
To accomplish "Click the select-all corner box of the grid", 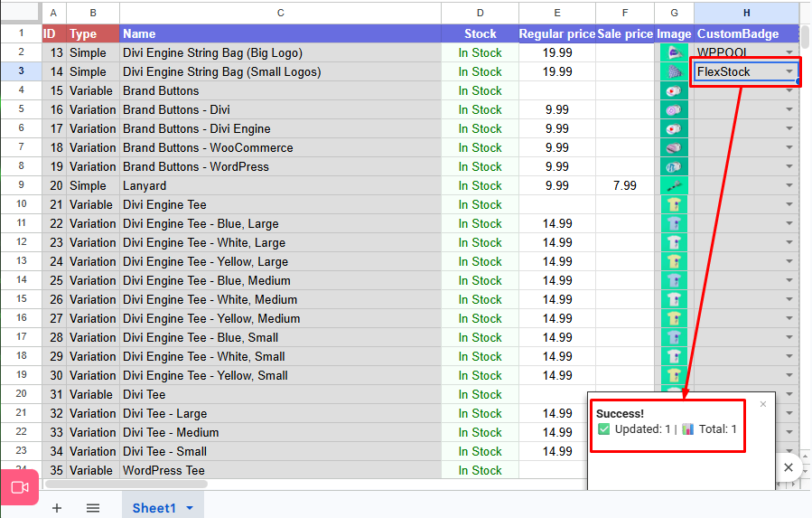I will [22, 13].
